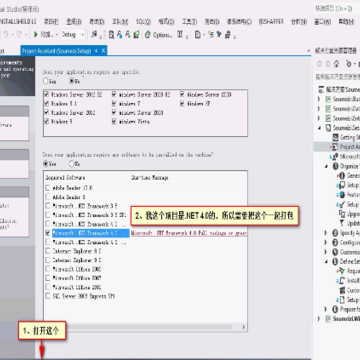Open the SQL menu in menu bar
This screenshot has height=360, width=360.
143,22
